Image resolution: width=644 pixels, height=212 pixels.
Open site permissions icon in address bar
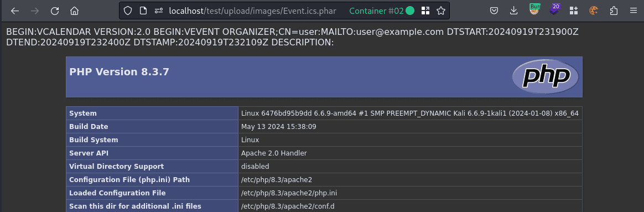coord(159,11)
